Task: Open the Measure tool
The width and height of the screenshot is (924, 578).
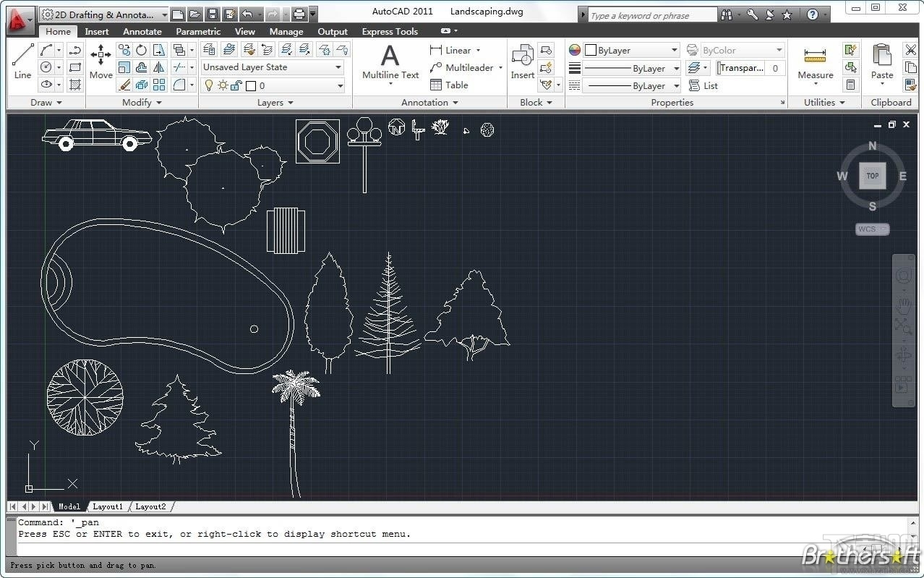Action: point(816,61)
